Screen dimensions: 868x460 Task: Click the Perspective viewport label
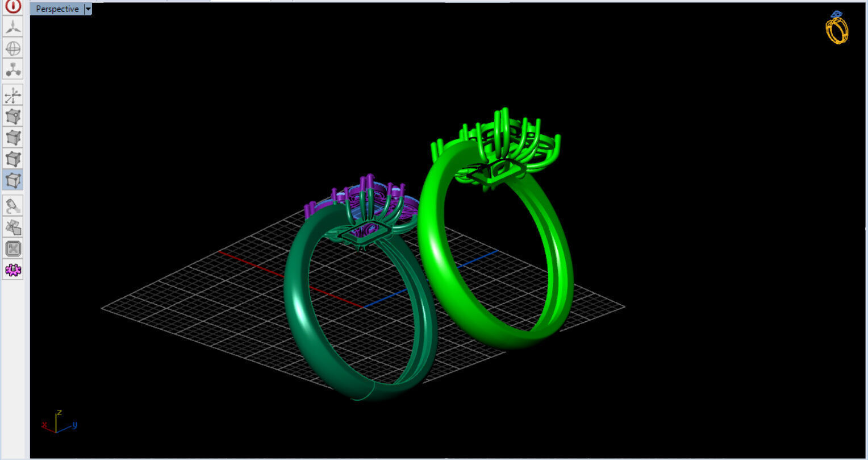(x=57, y=9)
